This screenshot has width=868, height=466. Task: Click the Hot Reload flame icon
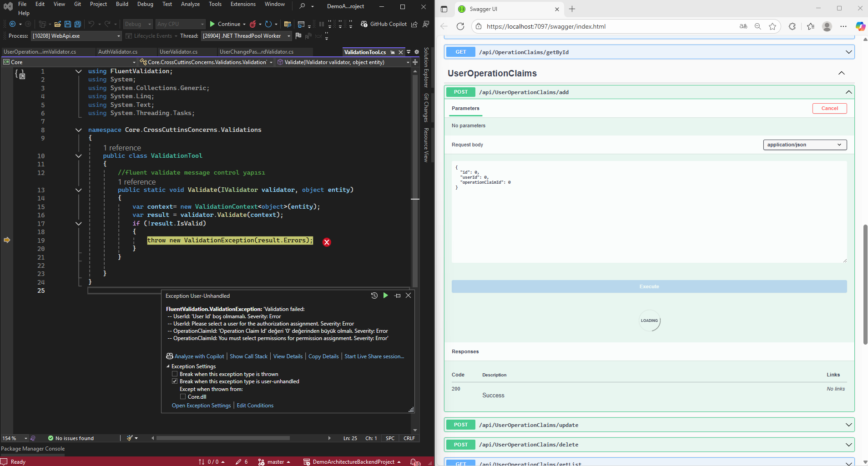click(x=253, y=24)
